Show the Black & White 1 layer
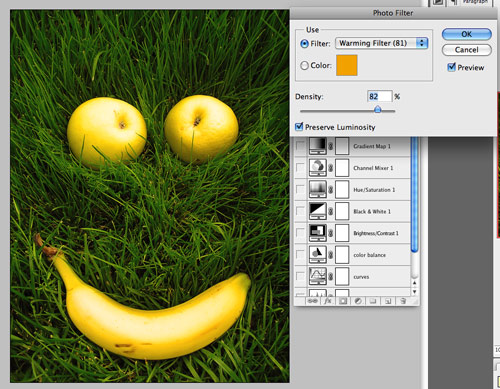Viewport: 500px width, 389px height. (300, 211)
